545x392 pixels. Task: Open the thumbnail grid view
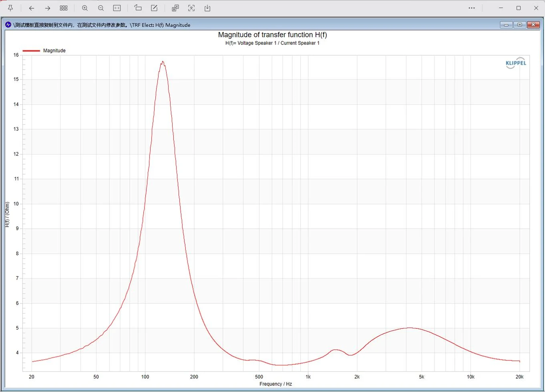coord(64,8)
